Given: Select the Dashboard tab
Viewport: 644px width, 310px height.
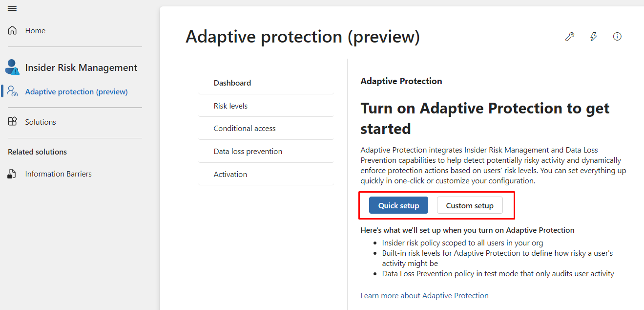Looking at the screenshot, I should point(232,83).
